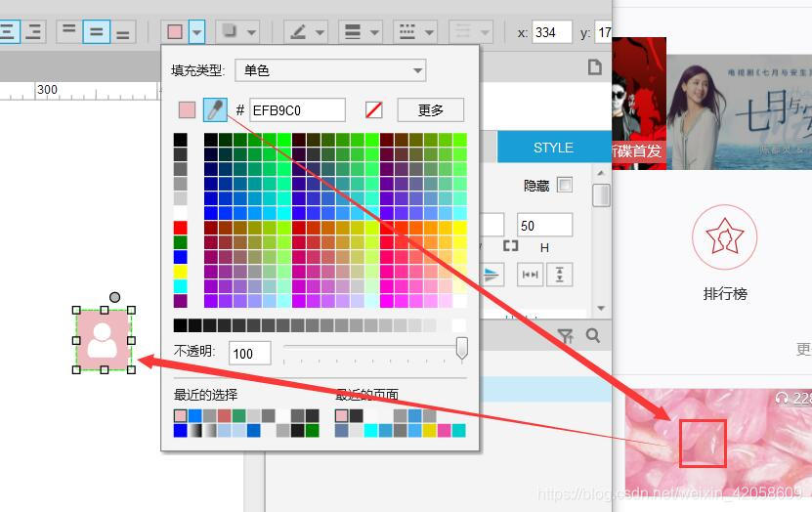This screenshot has height=512, width=812.
Task: Click the current pink color preview swatch
Action: pyautogui.click(x=187, y=109)
